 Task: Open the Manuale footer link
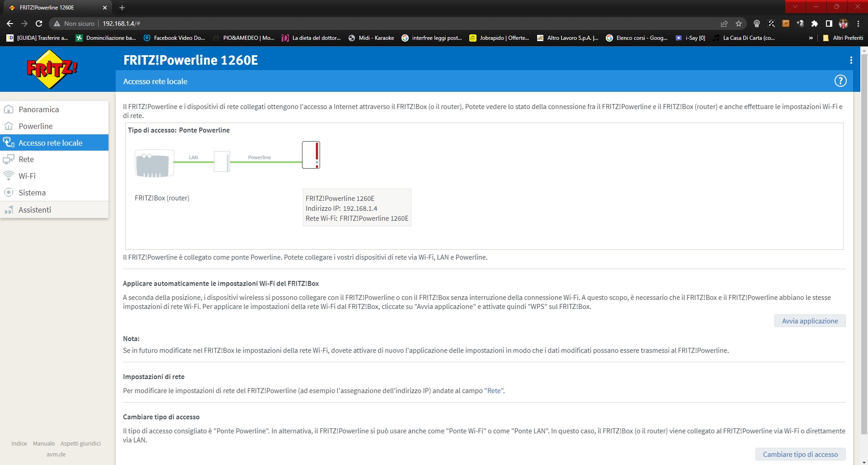[x=44, y=443]
